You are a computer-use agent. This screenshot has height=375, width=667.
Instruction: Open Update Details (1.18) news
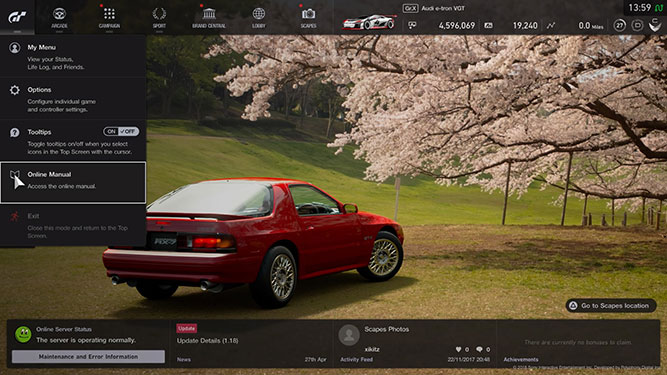point(208,341)
